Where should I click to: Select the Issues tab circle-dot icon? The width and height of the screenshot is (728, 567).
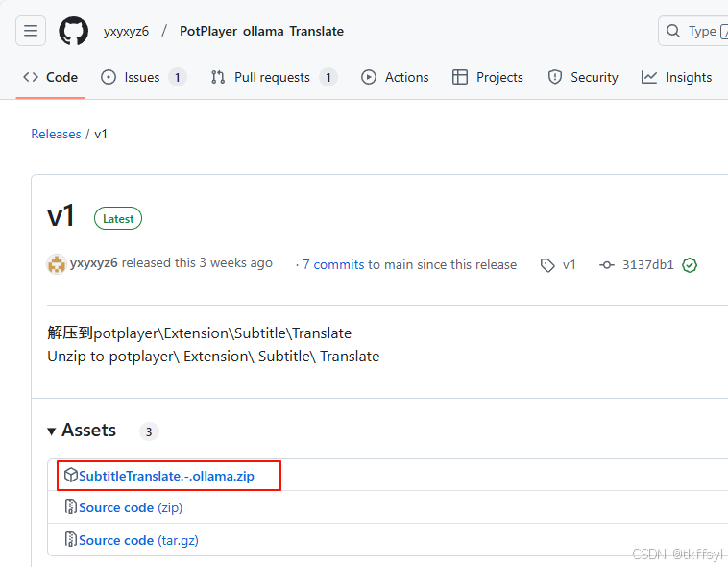(109, 77)
